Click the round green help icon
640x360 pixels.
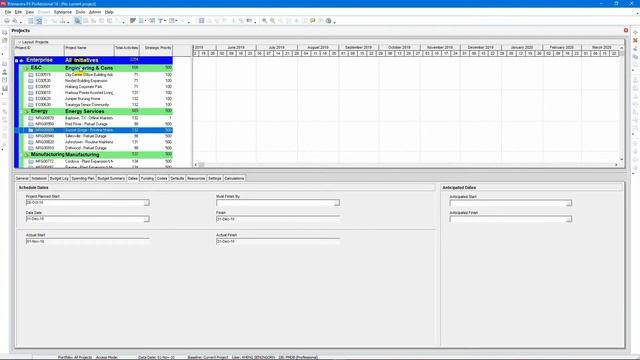pos(329,21)
